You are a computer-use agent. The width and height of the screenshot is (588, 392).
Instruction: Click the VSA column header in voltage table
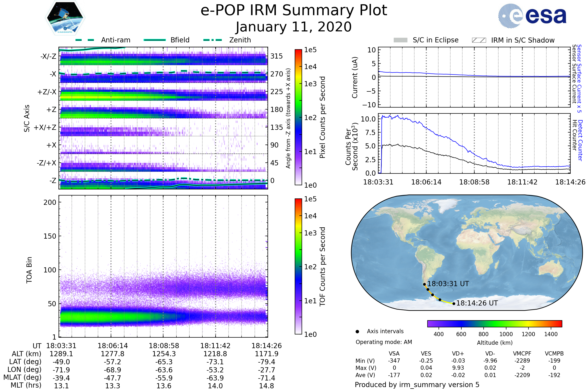394,354
